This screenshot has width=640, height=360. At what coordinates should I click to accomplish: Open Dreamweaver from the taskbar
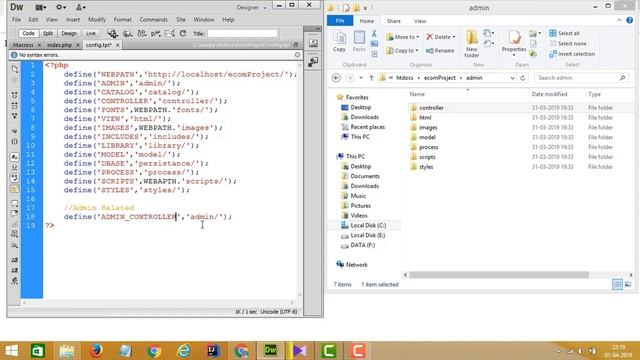[270, 351]
